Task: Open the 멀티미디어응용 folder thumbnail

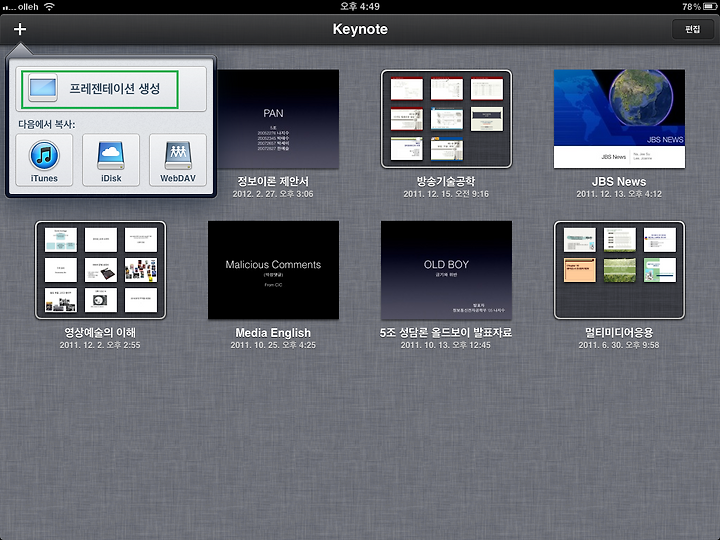Action: coord(619,270)
